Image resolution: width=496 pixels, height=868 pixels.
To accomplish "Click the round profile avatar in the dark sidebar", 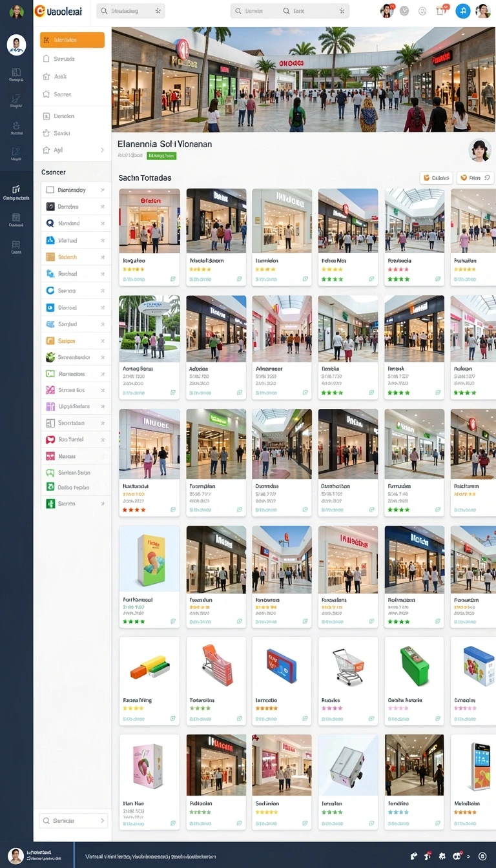I will pyautogui.click(x=16, y=45).
